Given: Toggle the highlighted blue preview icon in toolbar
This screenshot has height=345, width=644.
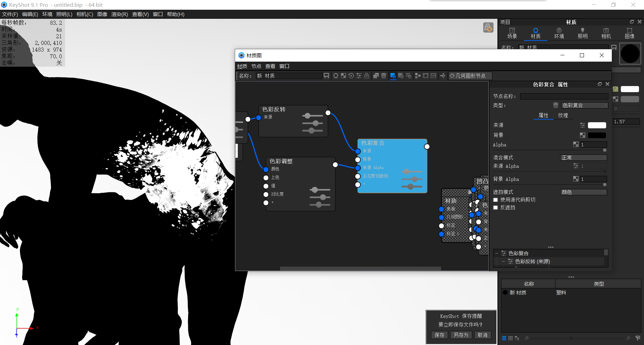Looking at the screenshot, I should (393, 76).
